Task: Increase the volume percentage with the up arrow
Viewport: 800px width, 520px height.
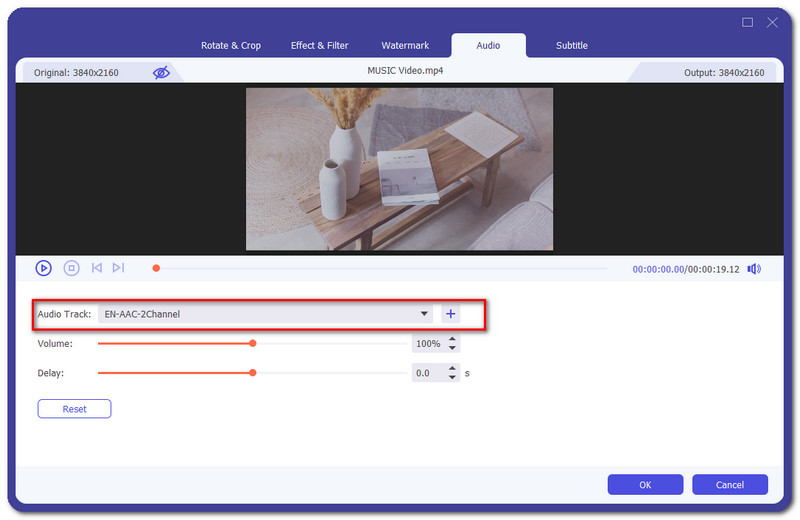Action: [452, 339]
